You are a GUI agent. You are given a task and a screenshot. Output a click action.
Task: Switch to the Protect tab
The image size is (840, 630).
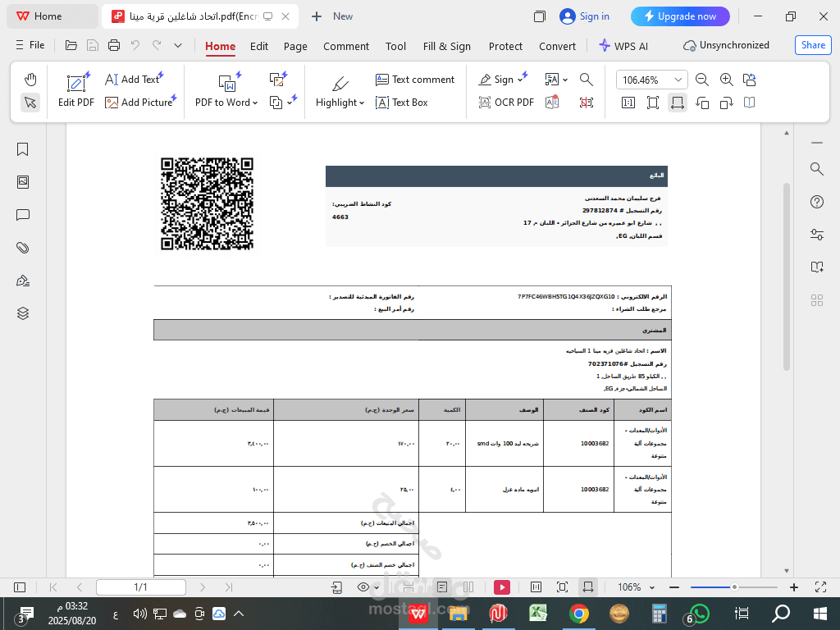[505, 46]
